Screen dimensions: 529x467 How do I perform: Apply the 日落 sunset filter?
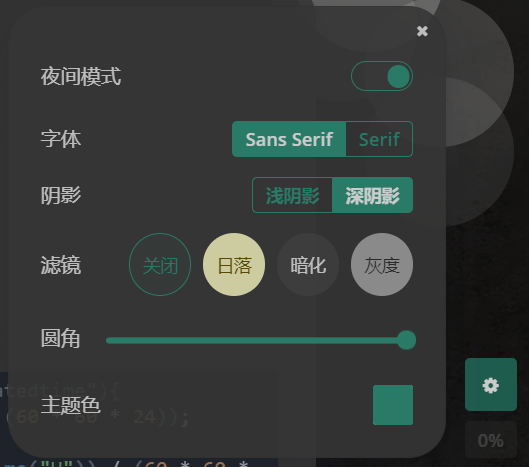(234, 265)
